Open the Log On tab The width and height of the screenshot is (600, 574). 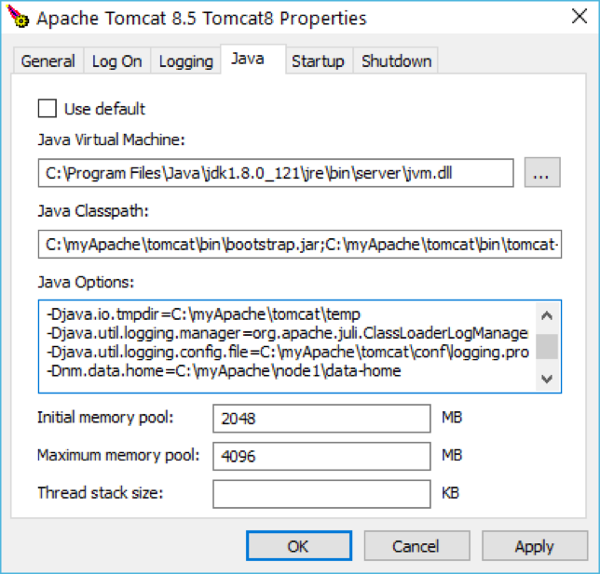pos(117,61)
